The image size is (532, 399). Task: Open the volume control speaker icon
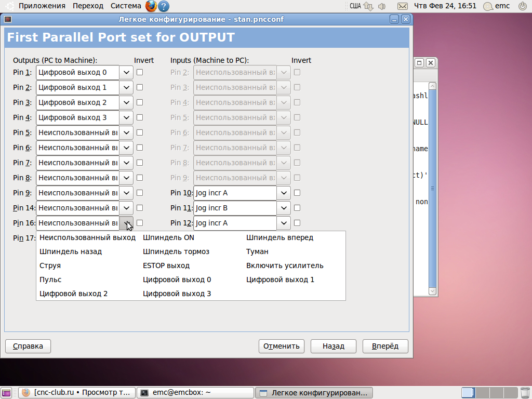point(382,6)
